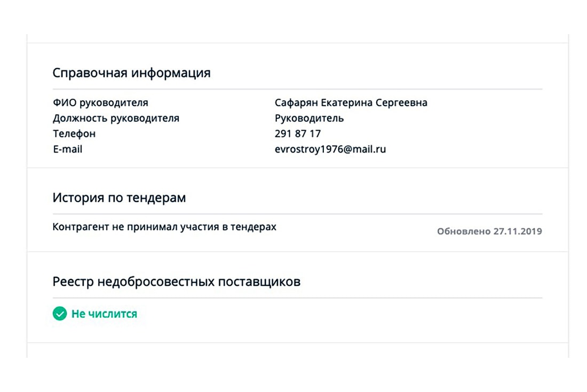Click the 'ФИО руководителя' field label
This screenshot has width=587, height=392.
(100, 102)
